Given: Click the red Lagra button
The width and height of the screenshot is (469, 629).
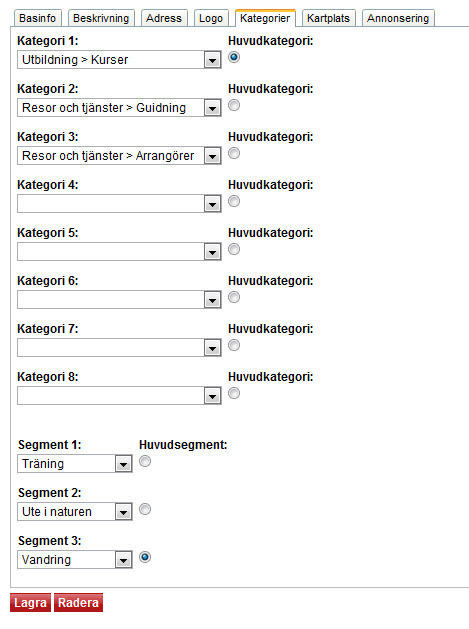Looking at the screenshot, I should click(x=30, y=603).
